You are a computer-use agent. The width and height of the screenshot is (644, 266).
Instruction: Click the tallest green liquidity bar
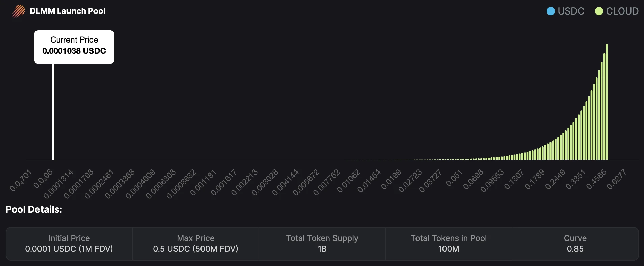pyautogui.click(x=607, y=101)
